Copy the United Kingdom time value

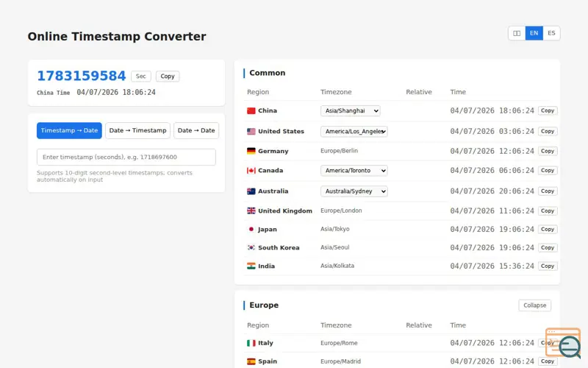[x=548, y=210]
